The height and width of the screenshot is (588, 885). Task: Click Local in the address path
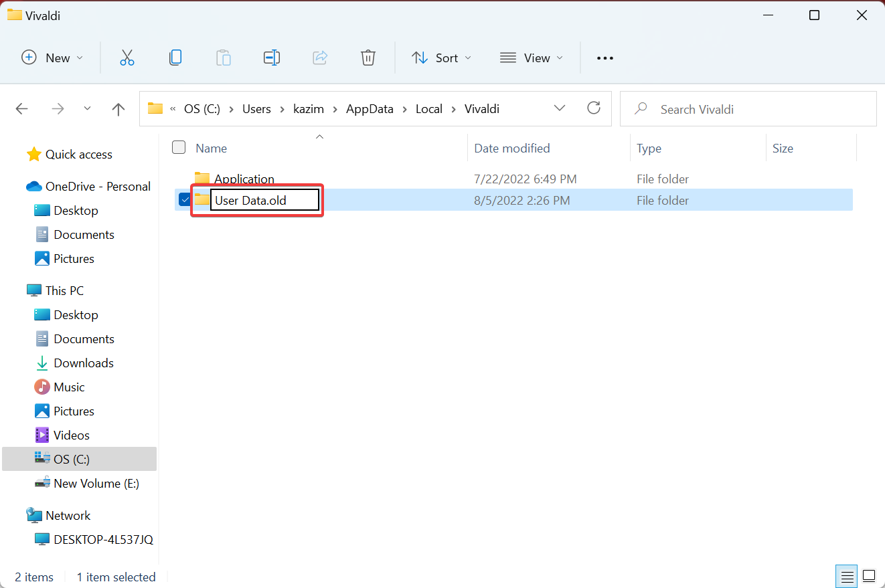[x=428, y=109]
